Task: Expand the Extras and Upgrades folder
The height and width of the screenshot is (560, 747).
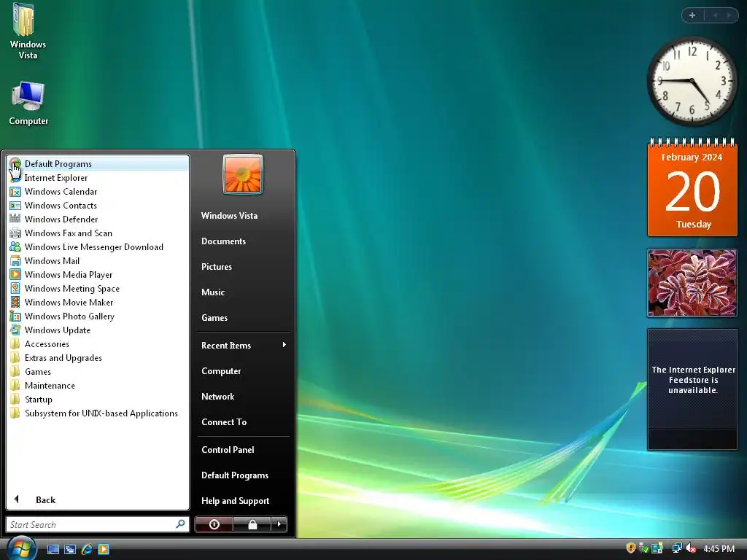Action: pos(98,357)
